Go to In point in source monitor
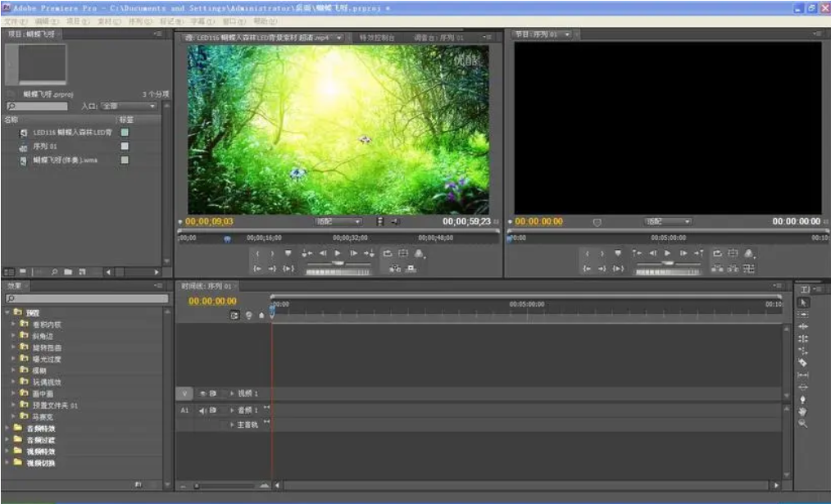The height and width of the screenshot is (504, 831). coord(257,269)
